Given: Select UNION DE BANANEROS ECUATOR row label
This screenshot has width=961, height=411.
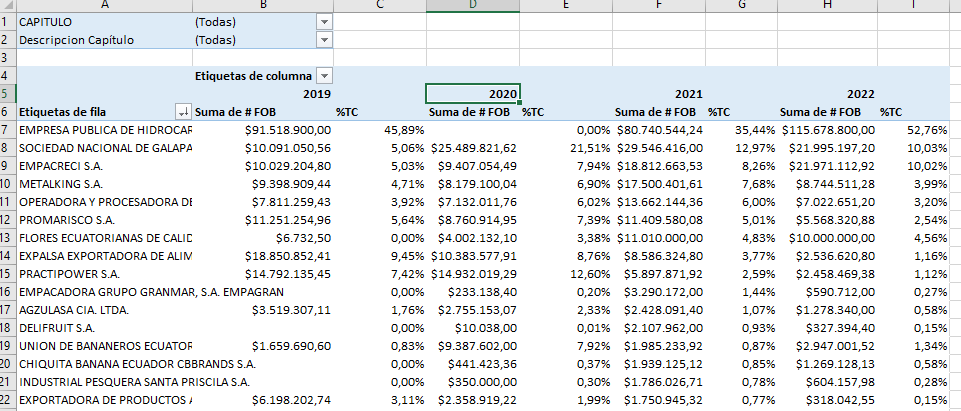Looking at the screenshot, I should pos(105,346).
